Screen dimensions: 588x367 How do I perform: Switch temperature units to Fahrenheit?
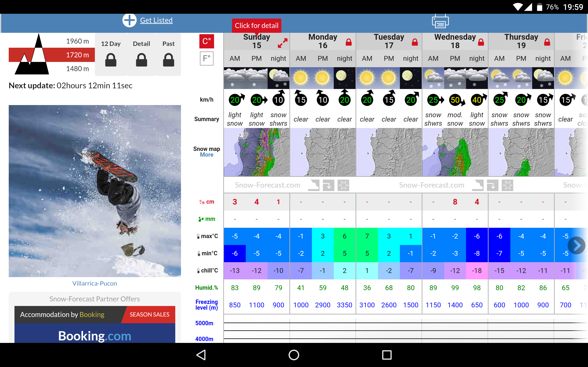[x=206, y=58]
